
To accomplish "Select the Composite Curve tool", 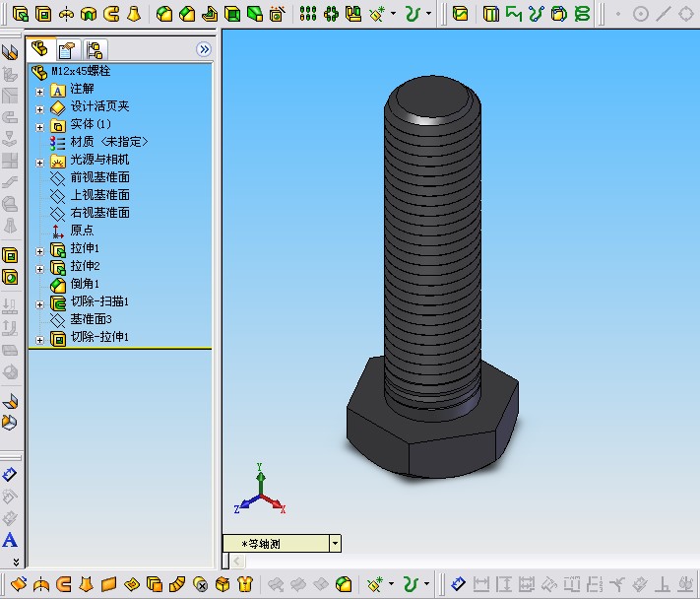I will [514, 14].
